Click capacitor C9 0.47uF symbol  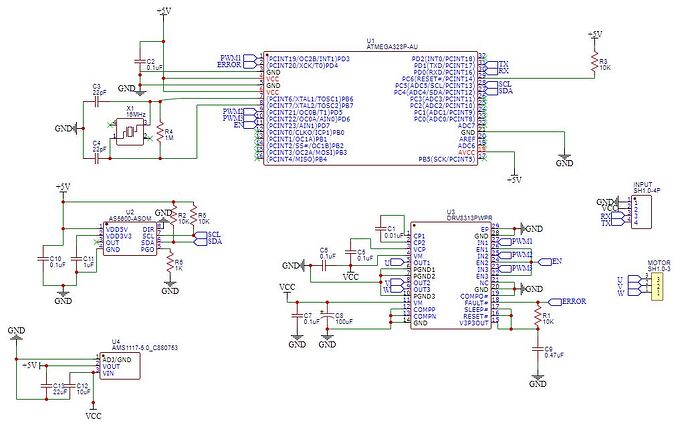point(537,349)
